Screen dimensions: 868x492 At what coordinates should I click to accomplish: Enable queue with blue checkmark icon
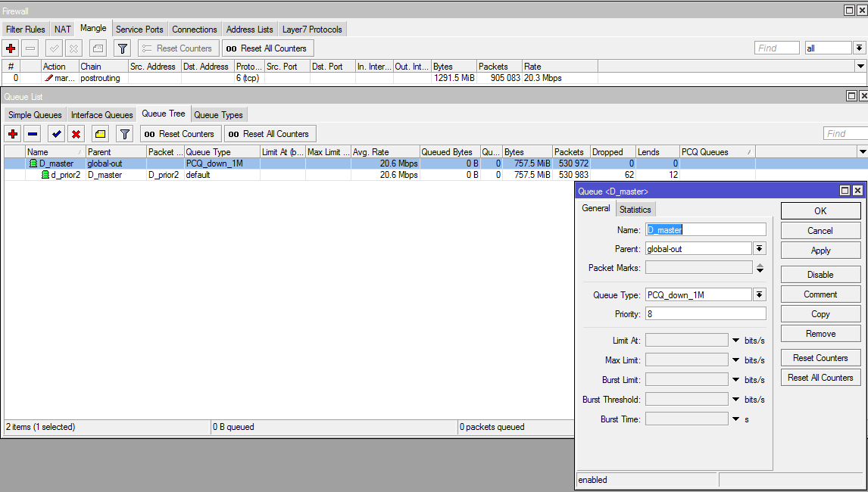56,133
